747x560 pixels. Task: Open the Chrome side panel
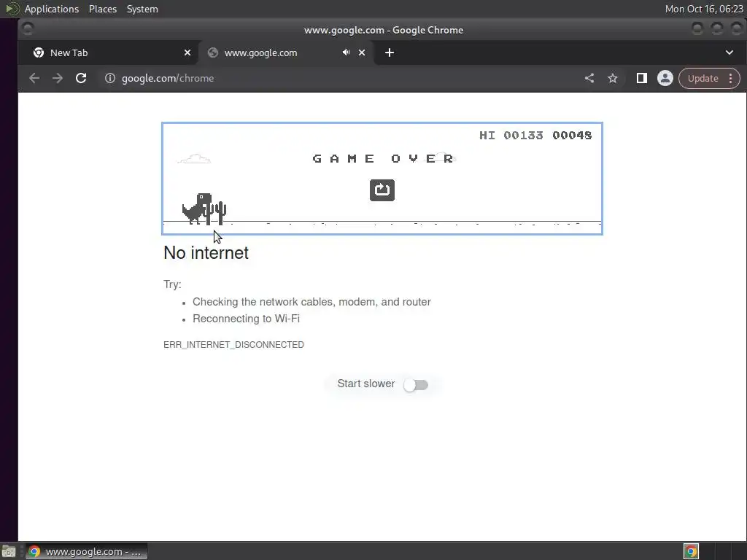coord(642,78)
